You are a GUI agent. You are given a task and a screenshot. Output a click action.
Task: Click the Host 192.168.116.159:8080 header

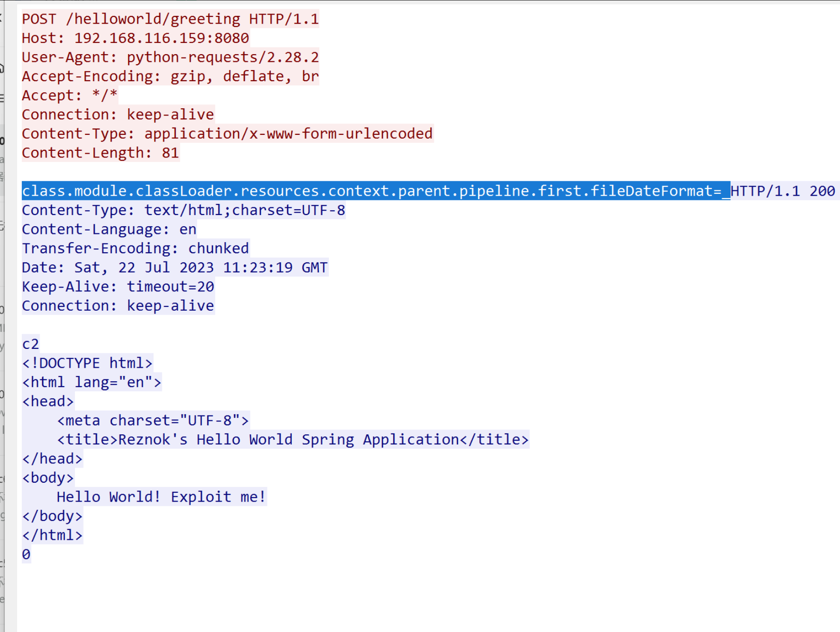135,38
